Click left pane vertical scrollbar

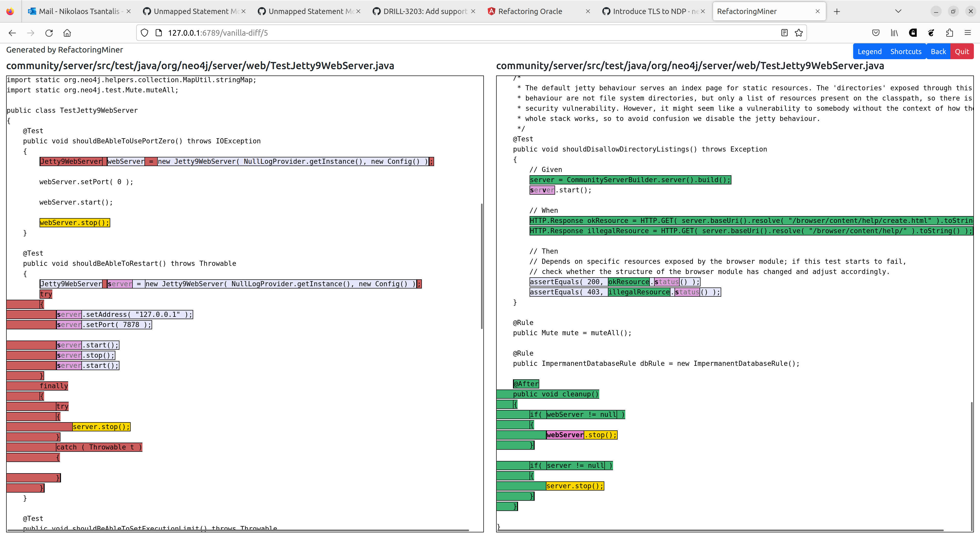[482, 266]
